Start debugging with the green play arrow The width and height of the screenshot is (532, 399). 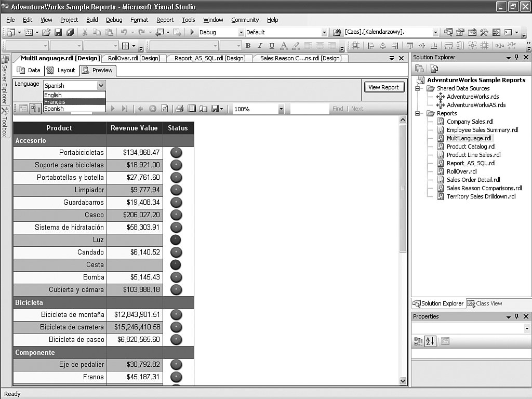[x=192, y=32]
